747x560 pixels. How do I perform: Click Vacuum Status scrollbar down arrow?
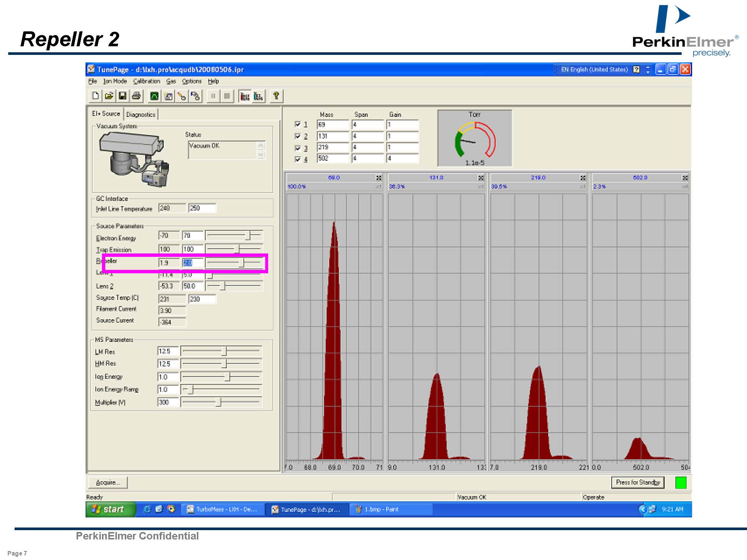[x=261, y=155]
